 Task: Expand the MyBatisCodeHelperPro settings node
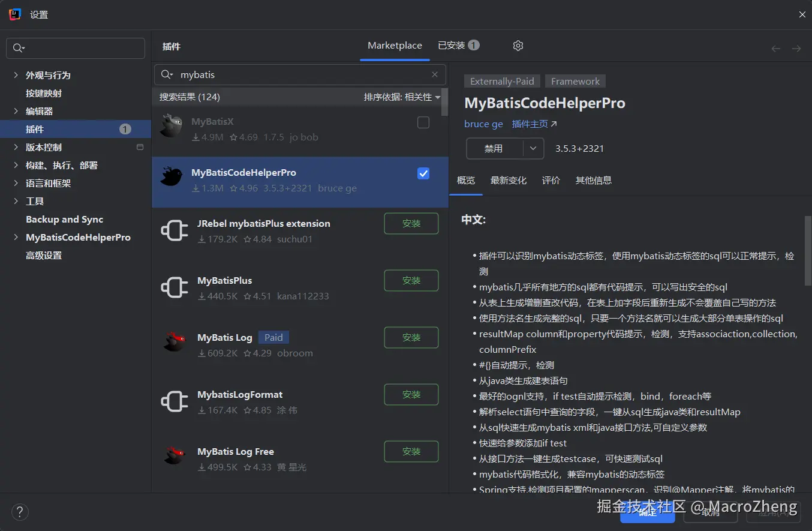[x=16, y=237]
